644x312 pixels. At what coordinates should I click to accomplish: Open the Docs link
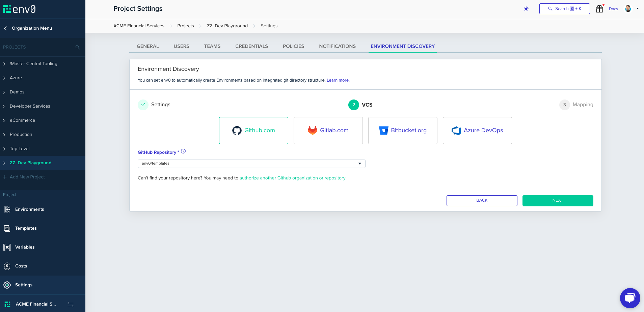point(613,9)
